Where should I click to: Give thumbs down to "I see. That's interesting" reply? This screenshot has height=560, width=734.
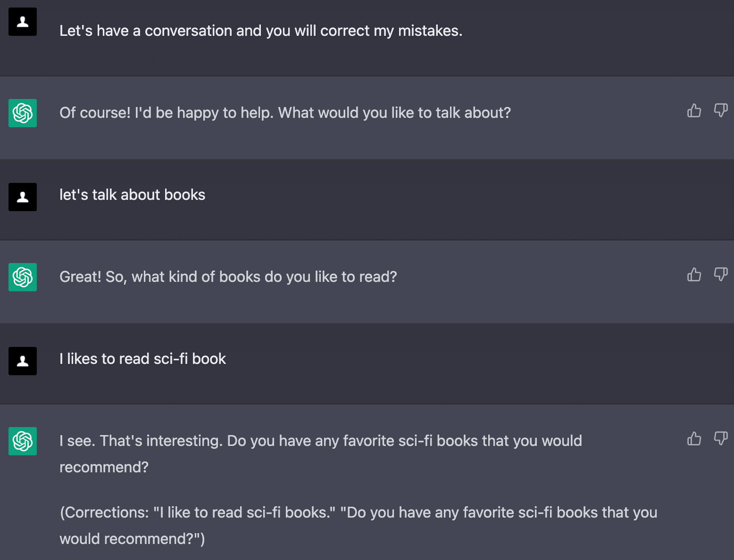pyautogui.click(x=720, y=439)
